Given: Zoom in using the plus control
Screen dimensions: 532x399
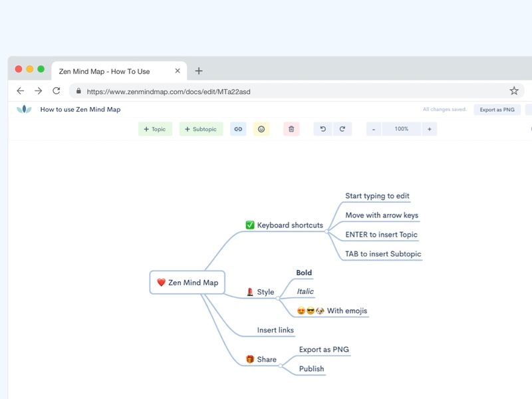Looking at the screenshot, I should 430,128.
